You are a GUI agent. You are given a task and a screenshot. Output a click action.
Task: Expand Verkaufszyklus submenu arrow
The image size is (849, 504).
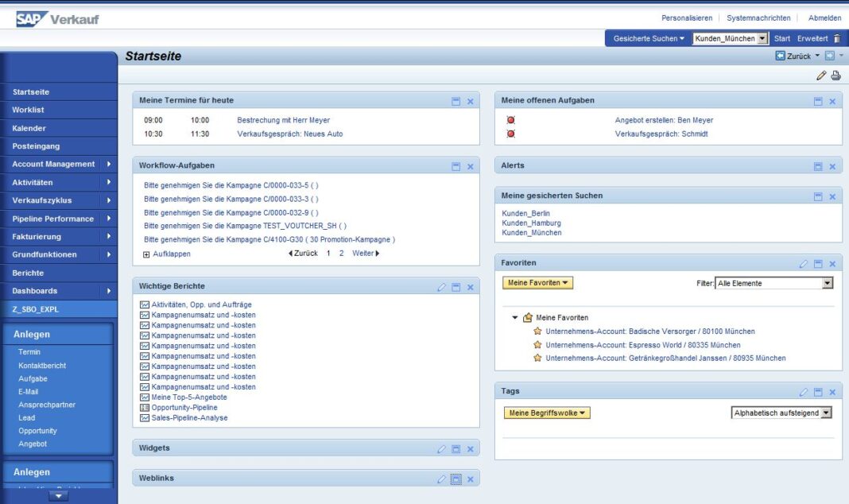(x=109, y=200)
